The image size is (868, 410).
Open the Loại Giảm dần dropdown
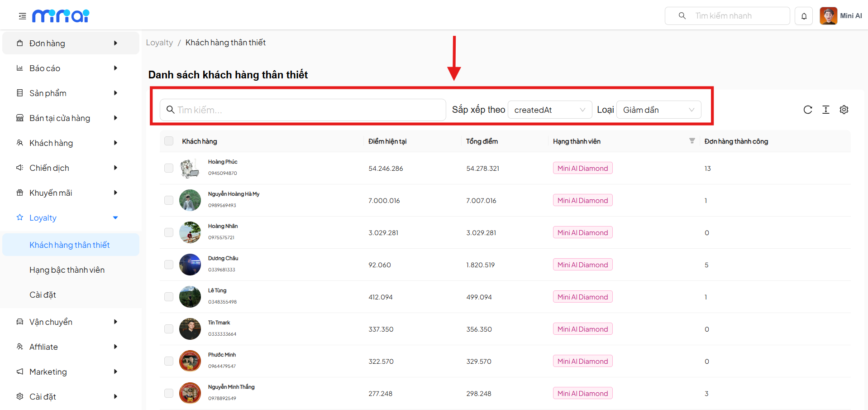[x=658, y=110]
